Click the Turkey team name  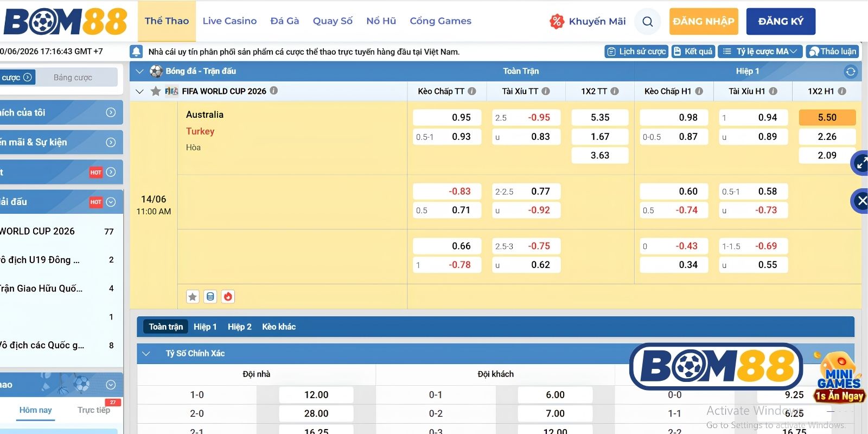[200, 131]
